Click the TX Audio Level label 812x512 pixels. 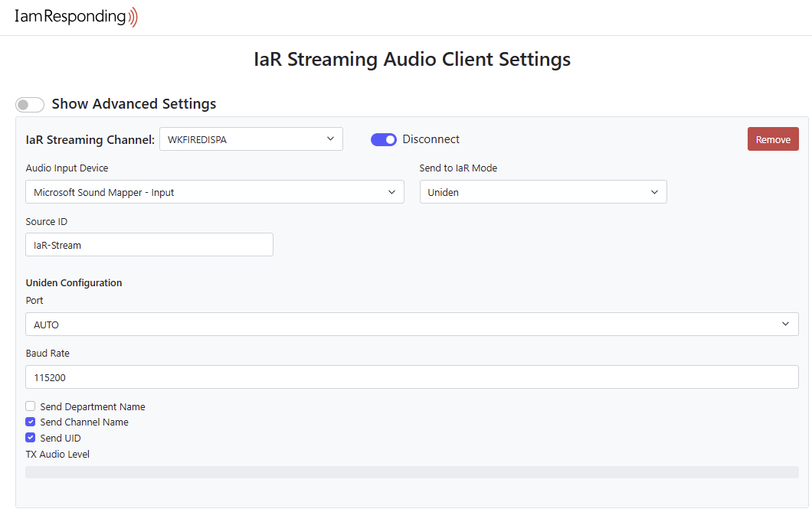57,454
